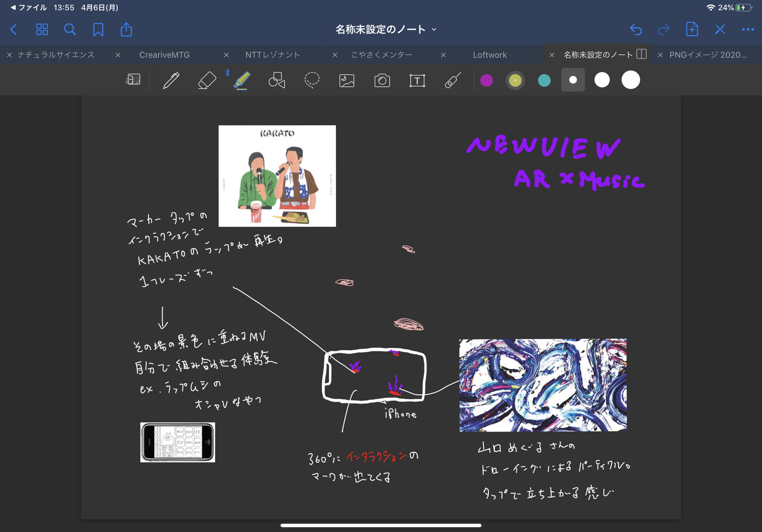762x532 pixels.
Task: Activate the laser pointer tool
Action: tap(452, 80)
